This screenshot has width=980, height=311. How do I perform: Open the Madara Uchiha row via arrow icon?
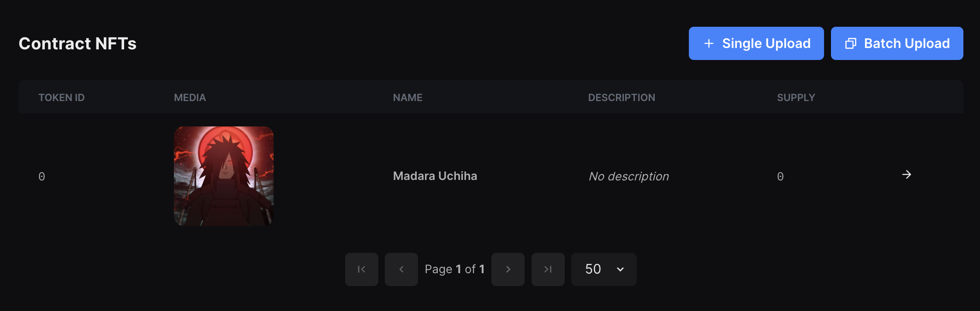pos(907,175)
